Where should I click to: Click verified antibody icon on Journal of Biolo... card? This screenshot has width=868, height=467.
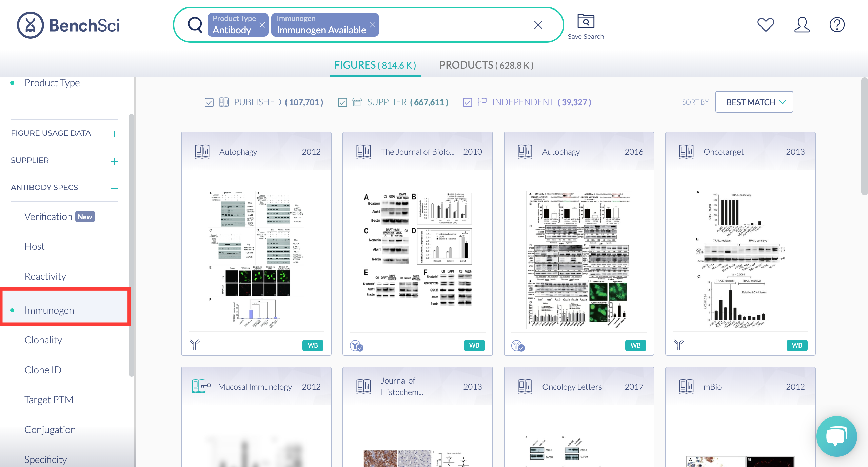[356, 345]
